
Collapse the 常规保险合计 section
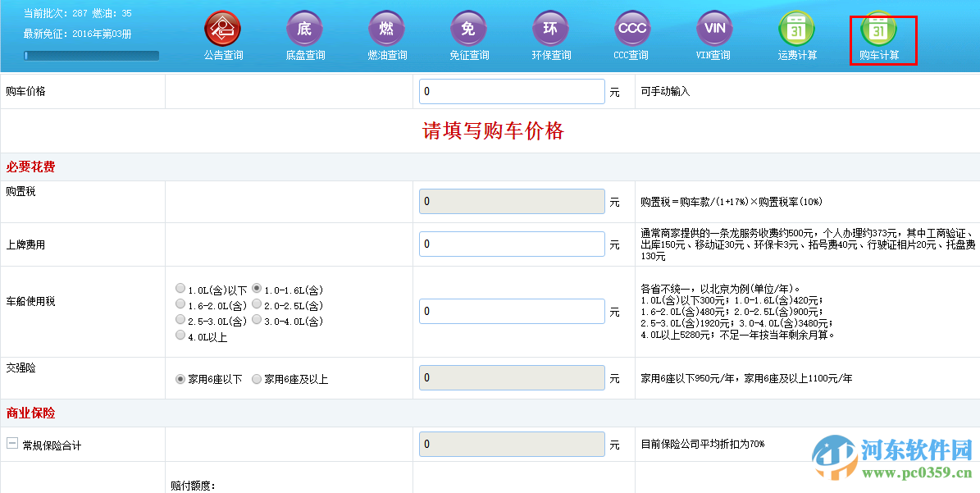[11, 442]
